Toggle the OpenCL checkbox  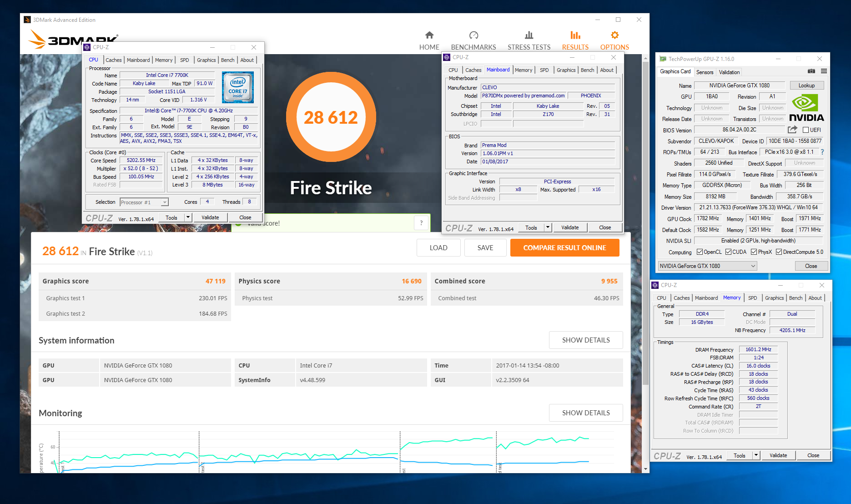(x=700, y=252)
